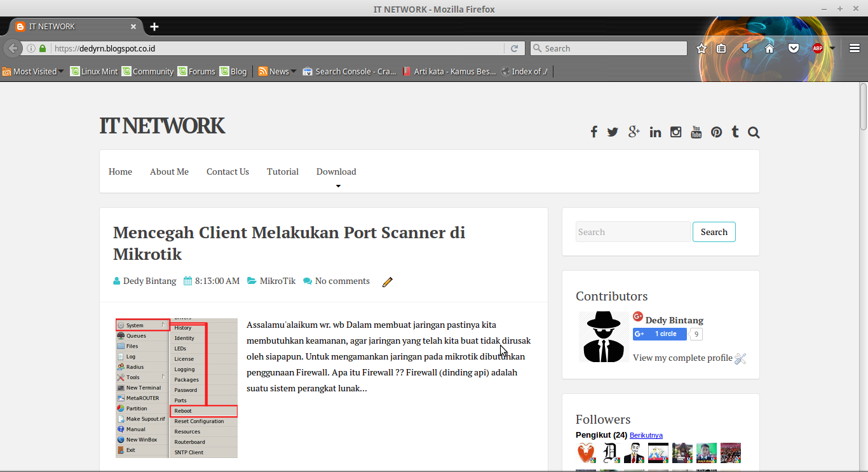The image size is (868, 472).
Task: Click the Downloads arrow in the toolbar
Action: pyautogui.click(x=745, y=48)
